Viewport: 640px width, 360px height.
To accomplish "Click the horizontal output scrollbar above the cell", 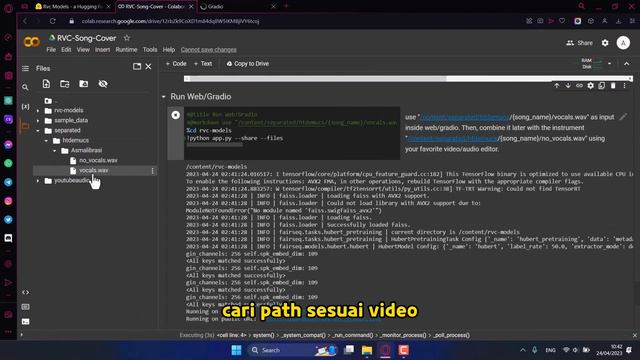I will point(408,79).
